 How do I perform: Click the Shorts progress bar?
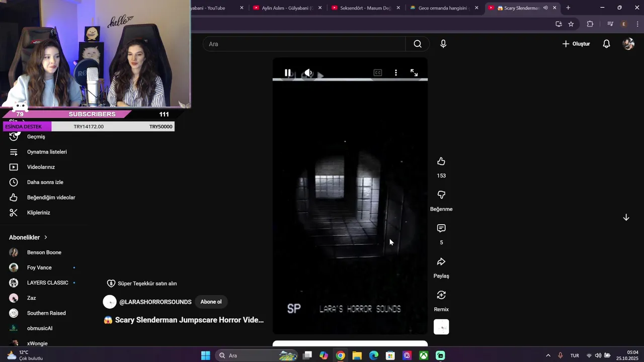350,79
